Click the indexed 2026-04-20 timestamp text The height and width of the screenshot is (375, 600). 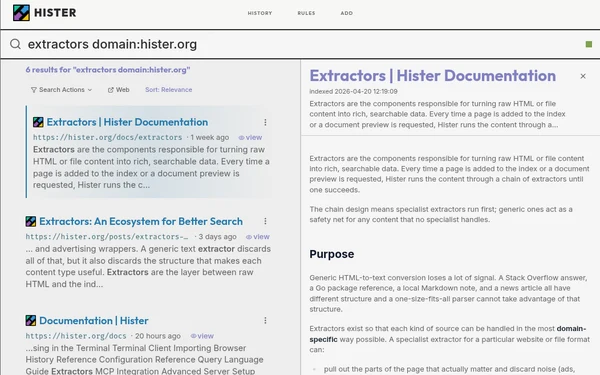(353, 91)
